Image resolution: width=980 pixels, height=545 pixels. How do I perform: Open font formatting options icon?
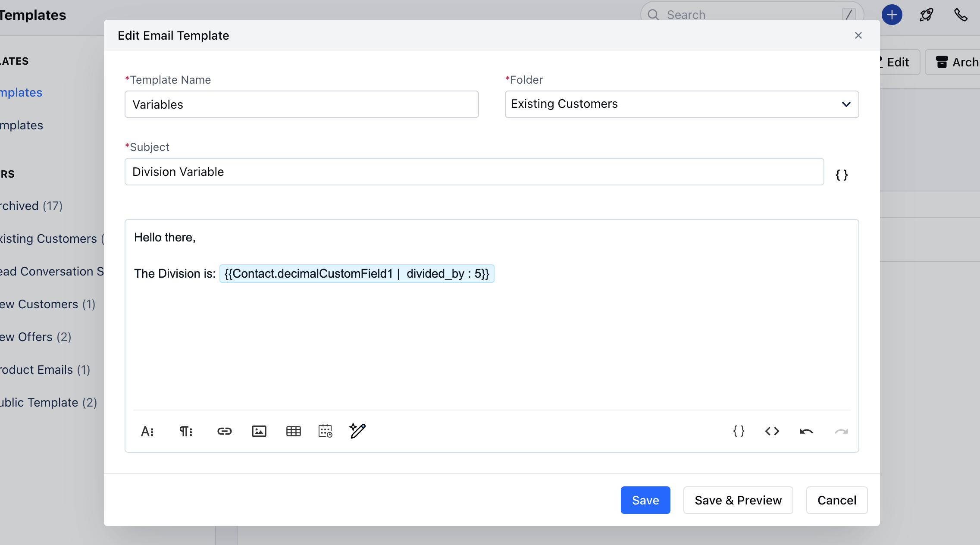pyautogui.click(x=147, y=431)
